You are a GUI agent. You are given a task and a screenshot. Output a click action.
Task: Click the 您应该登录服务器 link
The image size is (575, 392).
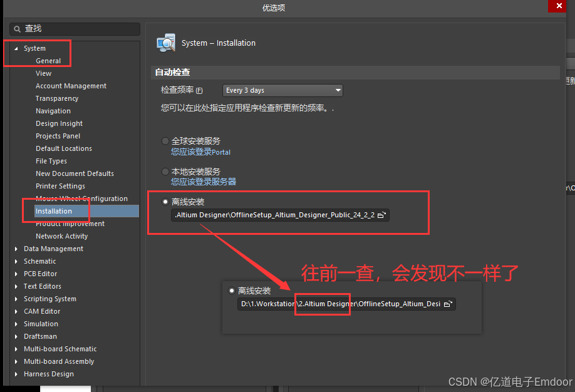click(x=204, y=182)
